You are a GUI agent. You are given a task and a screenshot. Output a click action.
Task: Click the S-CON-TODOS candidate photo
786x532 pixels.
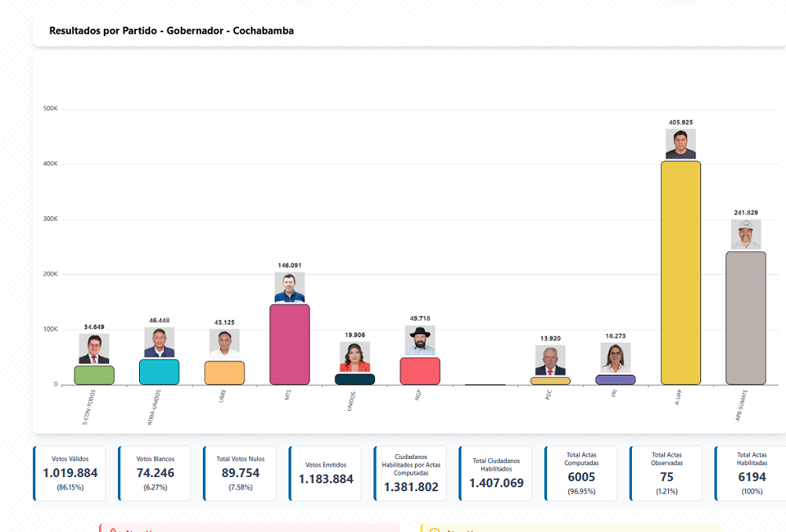tap(94, 349)
